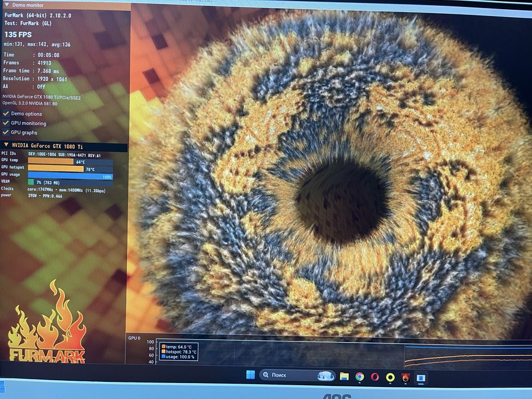This screenshot has width=532, height=399.
Task: Click the temp: 64.0 °C legend entry
Action: click(176, 347)
